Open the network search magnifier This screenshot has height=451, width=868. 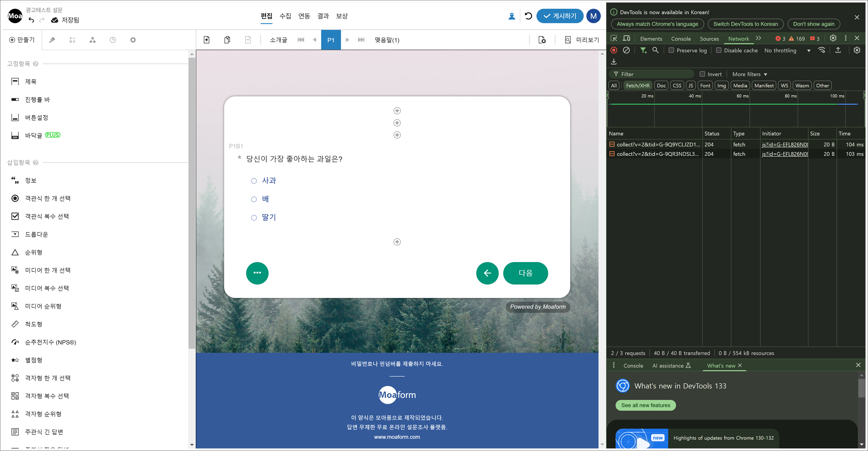[x=655, y=50]
